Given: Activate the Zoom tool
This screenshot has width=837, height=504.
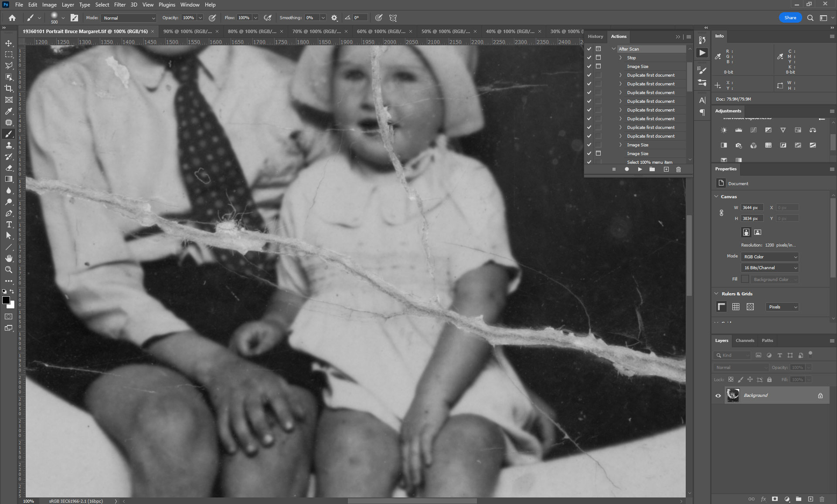Looking at the screenshot, I should click(x=9, y=270).
